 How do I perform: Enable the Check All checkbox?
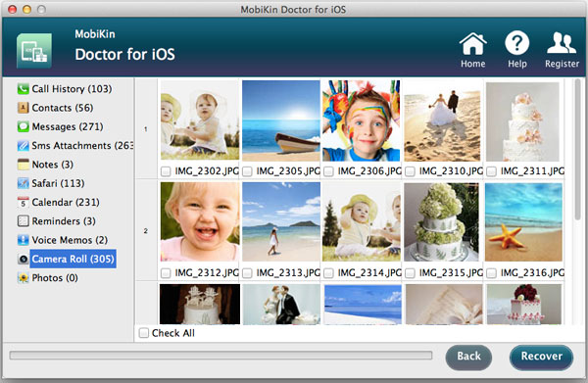click(x=144, y=333)
